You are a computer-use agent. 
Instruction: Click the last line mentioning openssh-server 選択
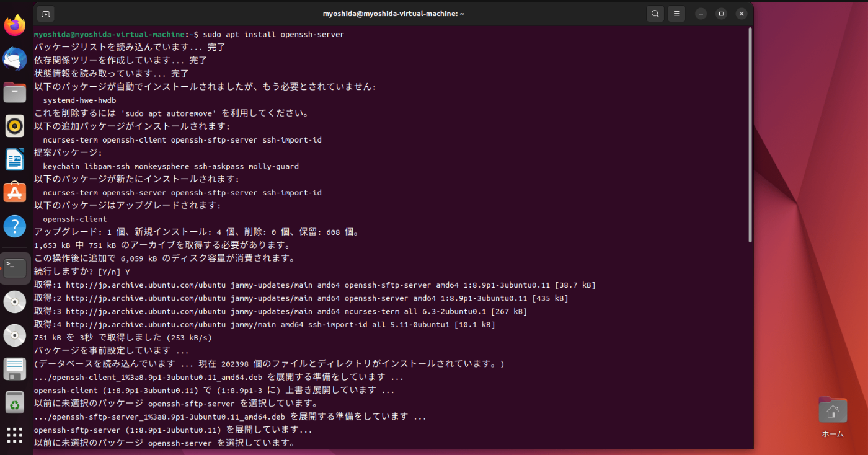(x=164, y=443)
